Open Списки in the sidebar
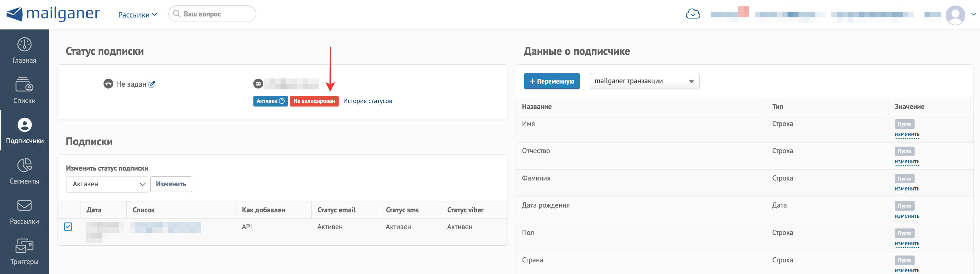The height and width of the screenshot is (274, 980). click(x=24, y=90)
